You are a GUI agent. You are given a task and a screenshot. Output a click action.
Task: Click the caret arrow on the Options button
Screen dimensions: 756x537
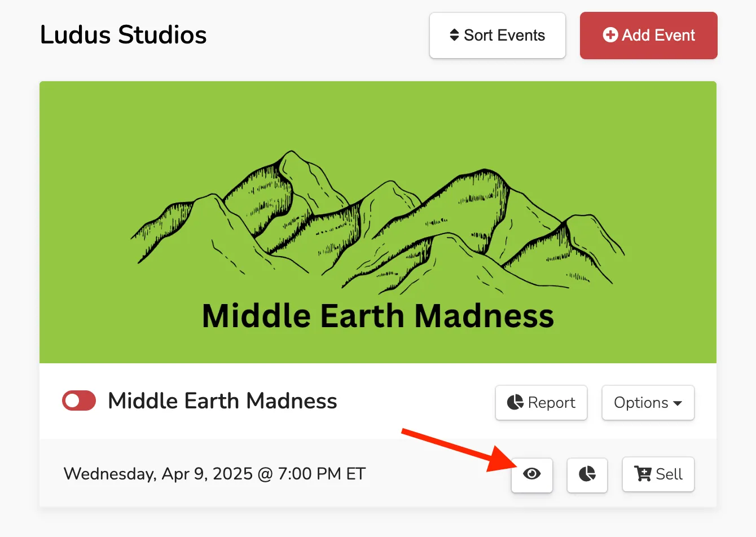coord(678,403)
